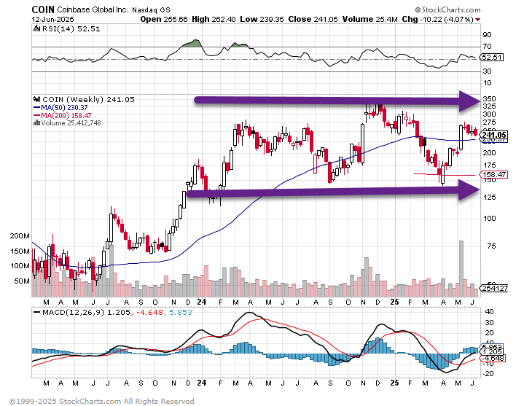Screen dimensions: 532x406
Task: Click the COIN (Weekly) 241.05 legend
Action: pos(88,99)
